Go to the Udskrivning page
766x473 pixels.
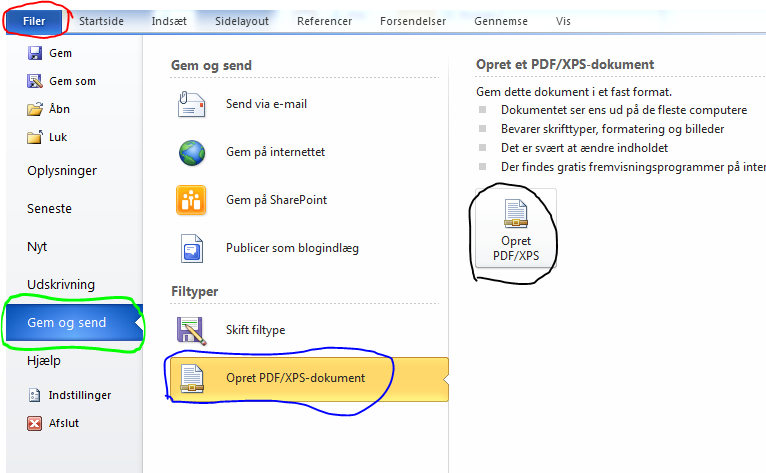pyautogui.click(x=61, y=284)
